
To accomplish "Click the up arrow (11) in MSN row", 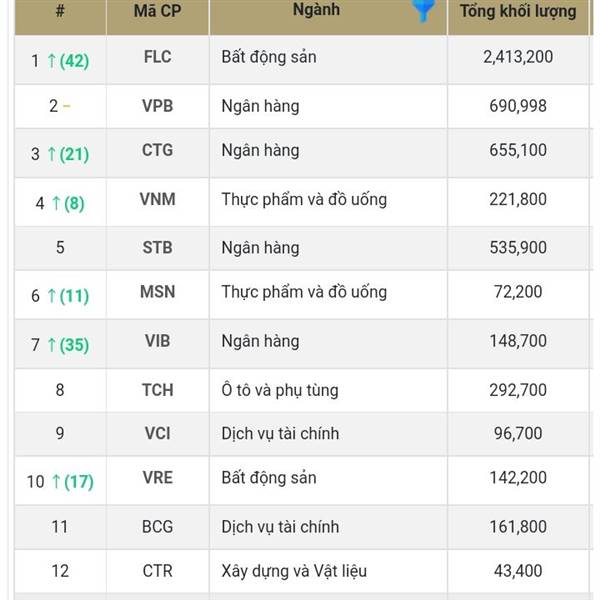I will [68, 296].
